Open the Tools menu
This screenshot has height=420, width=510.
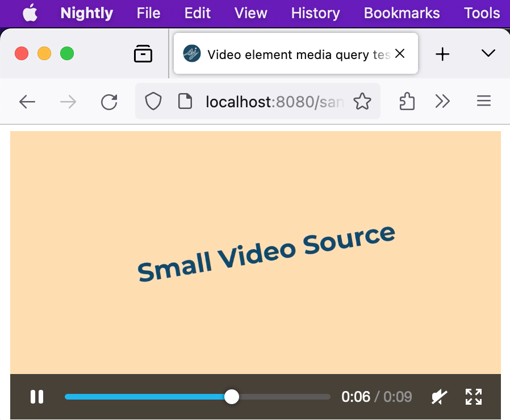tap(482, 13)
